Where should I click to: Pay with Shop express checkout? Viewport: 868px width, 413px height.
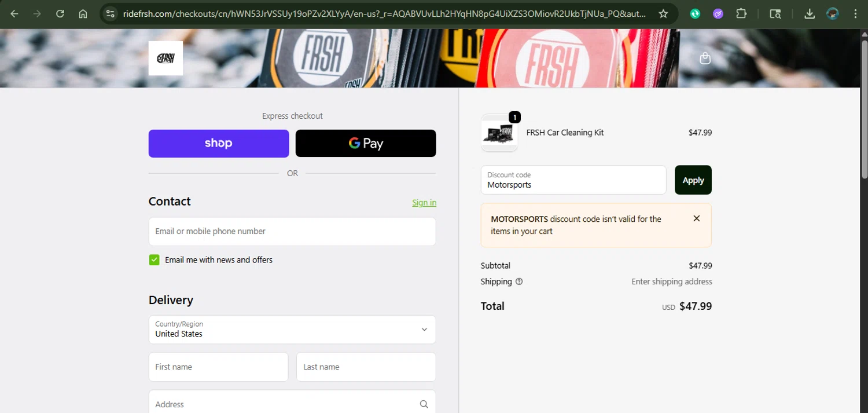[x=219, y=144]
